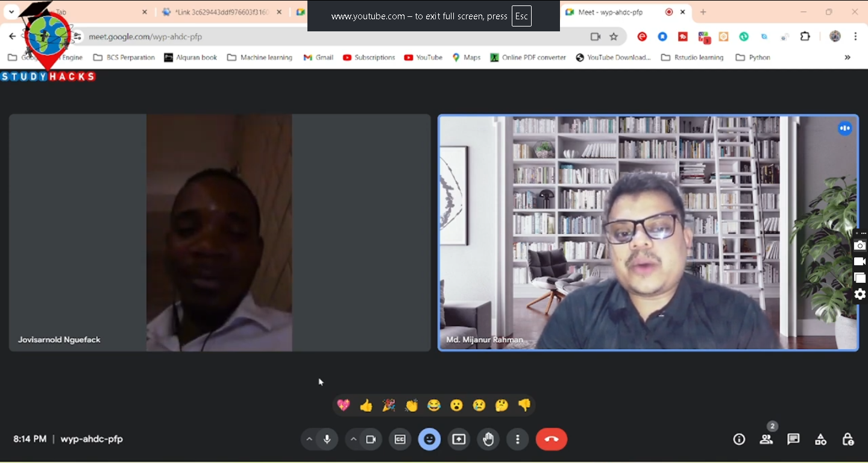This screenshot has height=463, width=868.
Task: Click Md. Mijanur Rahman video tile
Action: point(648,233)
